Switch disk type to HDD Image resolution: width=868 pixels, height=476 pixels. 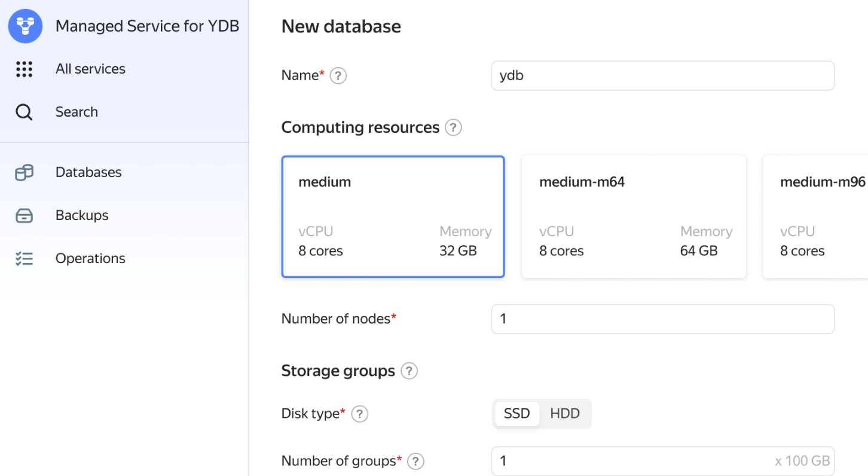[x=565, y=414]
